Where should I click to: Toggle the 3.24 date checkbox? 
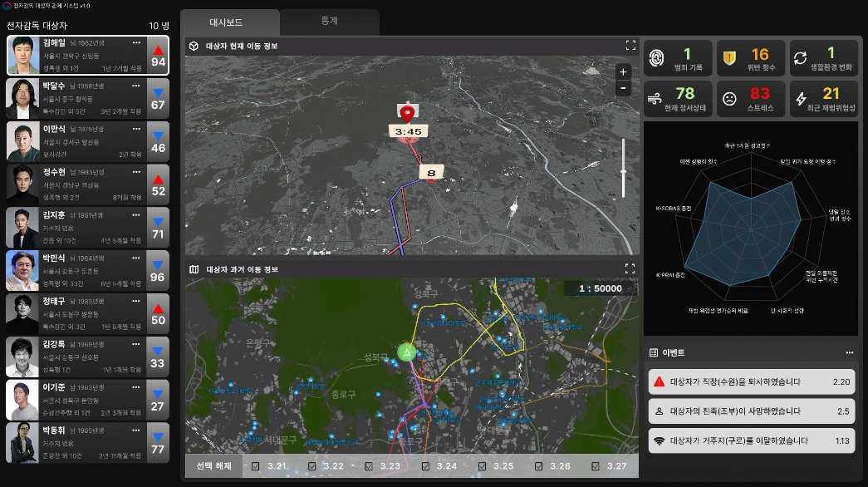tap(425, 466)
